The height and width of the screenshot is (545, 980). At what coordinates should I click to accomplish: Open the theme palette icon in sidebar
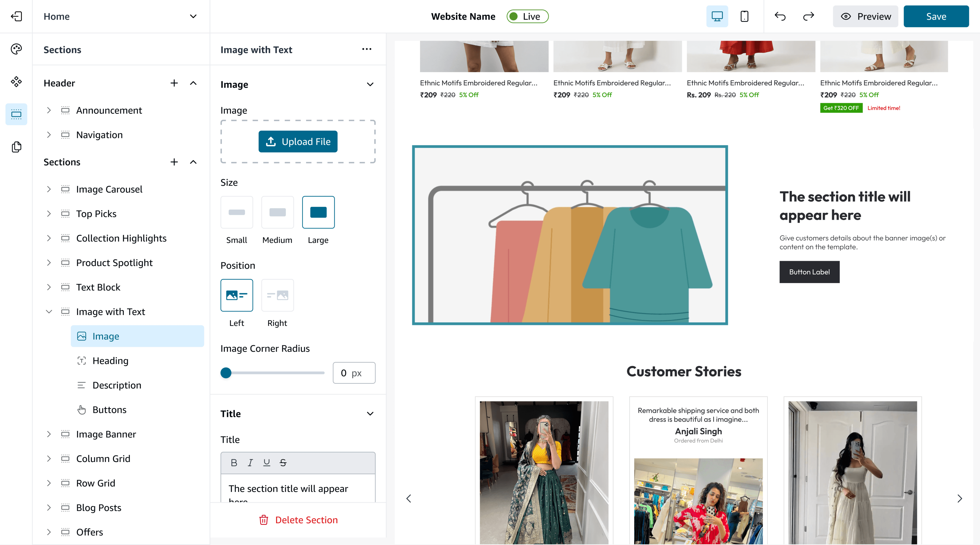click(16, 49)
